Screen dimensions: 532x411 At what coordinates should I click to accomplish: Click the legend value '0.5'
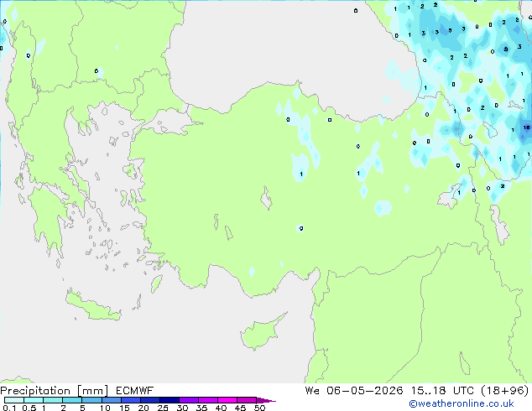coord(29,408)
